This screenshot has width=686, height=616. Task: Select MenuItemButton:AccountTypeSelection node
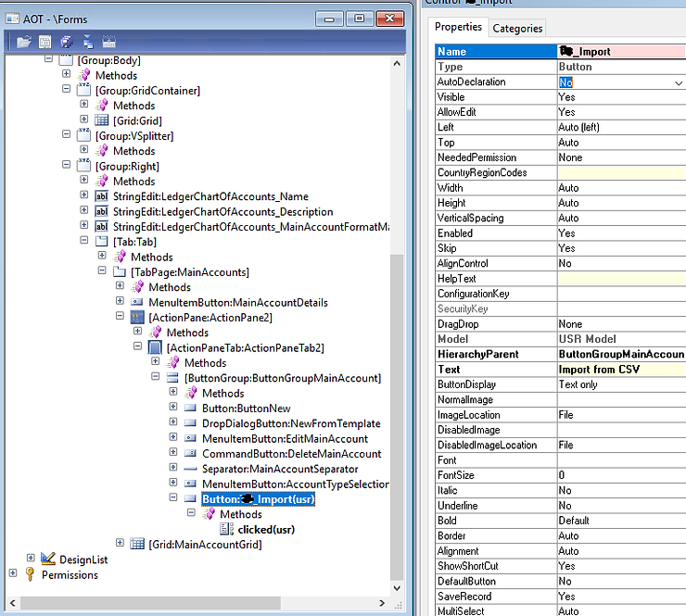click(x=296, y=484)
